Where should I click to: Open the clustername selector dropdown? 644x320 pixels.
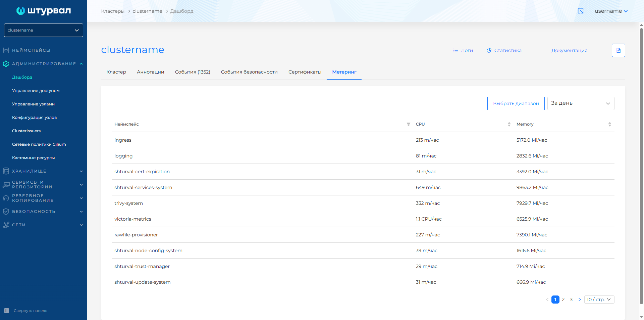tap(44, 30)
